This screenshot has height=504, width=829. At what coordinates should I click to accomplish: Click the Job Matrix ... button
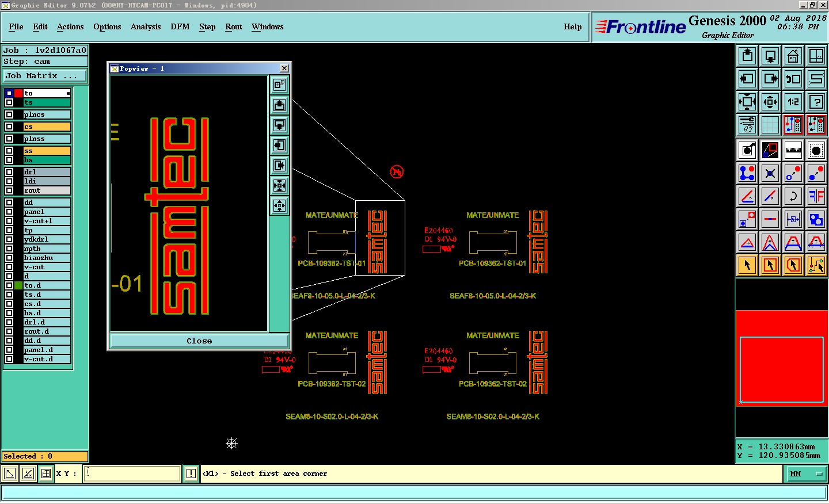click(45, 76)
